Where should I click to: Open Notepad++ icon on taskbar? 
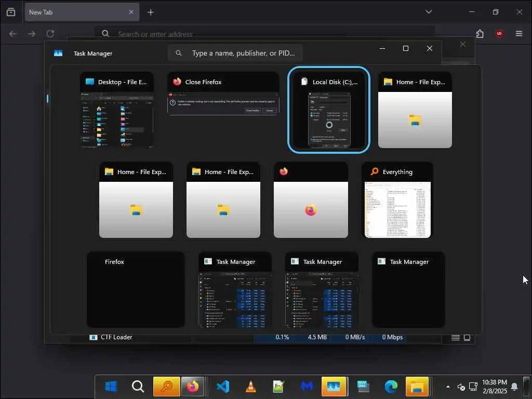pyautogui.click(x=278, y=386)
